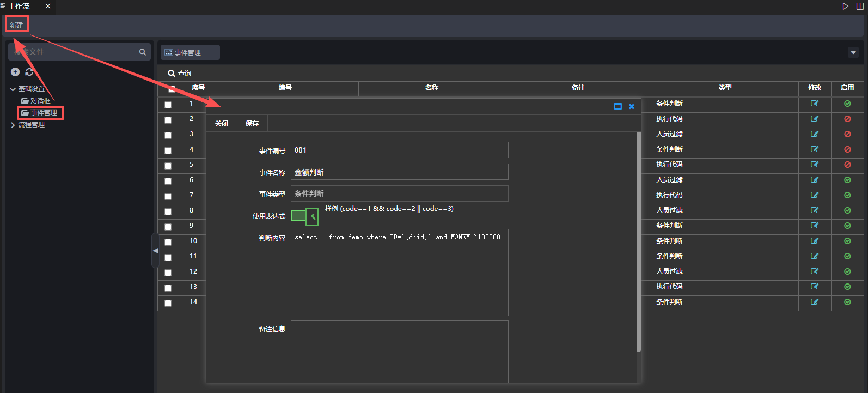The height and width of the screenshot is (393, 868).
Task: Toggle the 使用表达式 switch
Action: click(x=304, y=216)
